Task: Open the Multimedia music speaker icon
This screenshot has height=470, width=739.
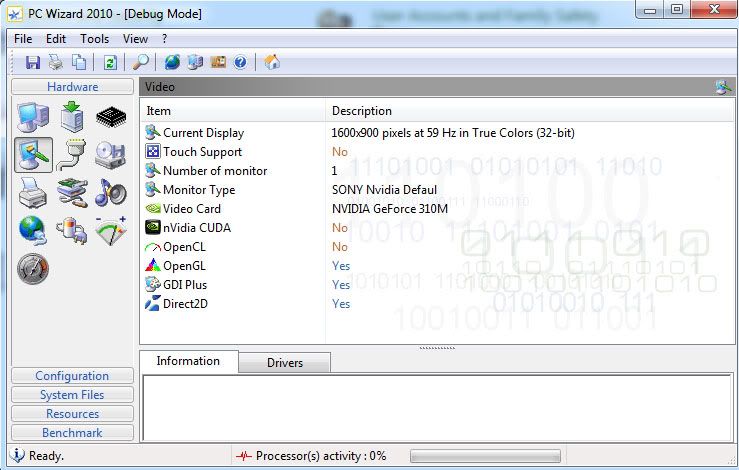Action: pos(111,192)
